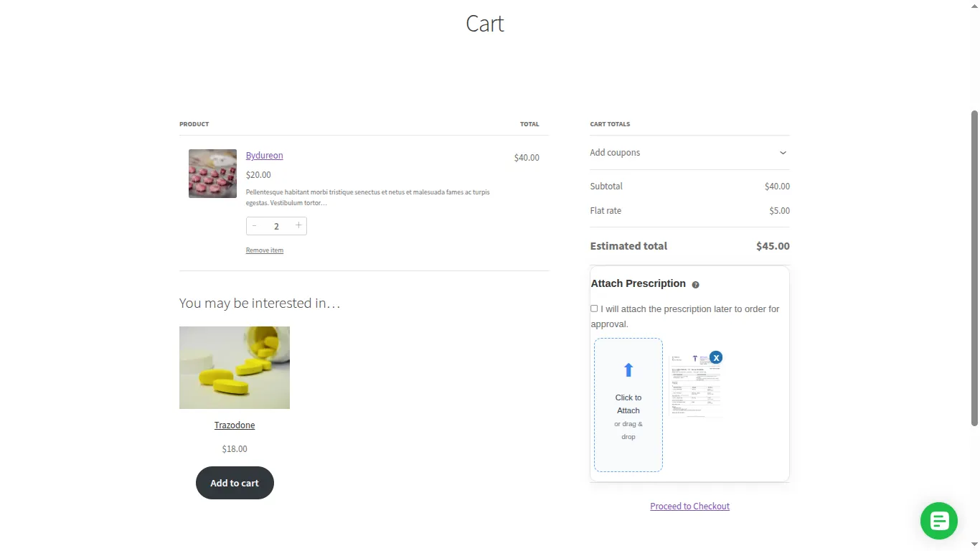Click Remove item under Bydureon
Viewport: 980px width, 551px height.
264,250
